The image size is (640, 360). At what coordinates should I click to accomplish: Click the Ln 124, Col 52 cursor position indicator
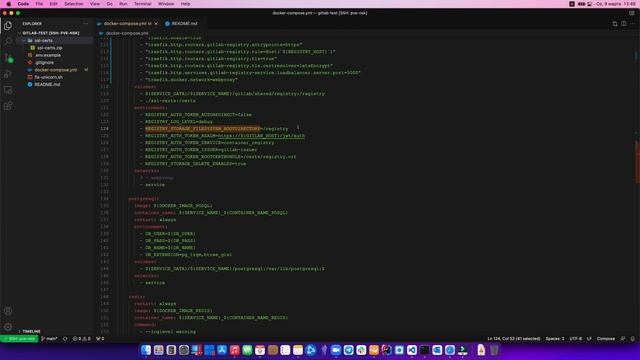pyautogui.click(x=513, y=339)
